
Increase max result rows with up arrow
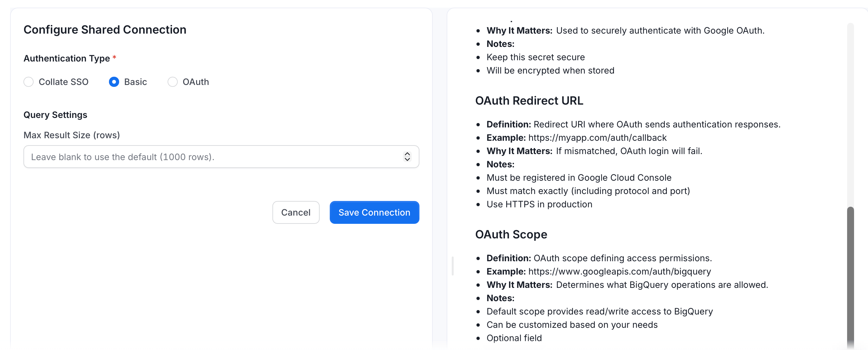coord(407,154)
